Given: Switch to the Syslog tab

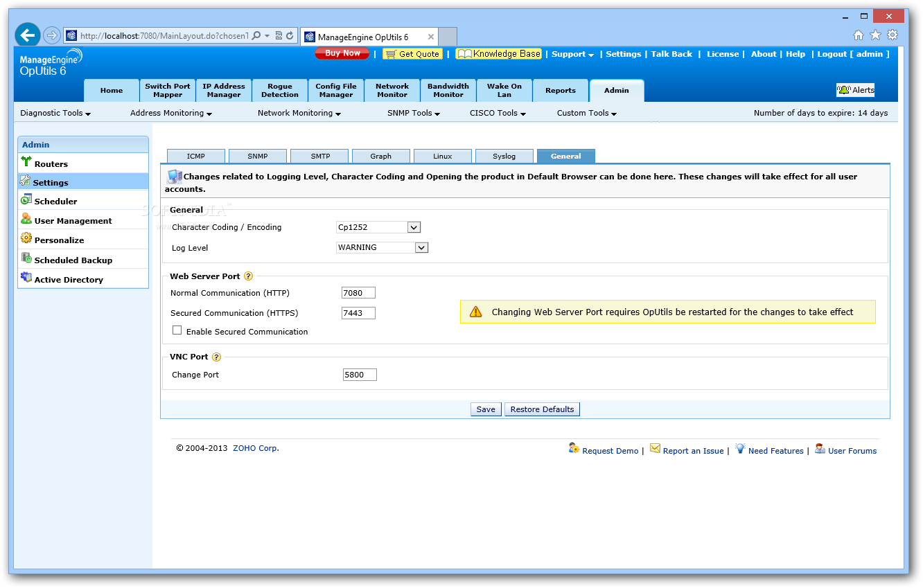Looking at the screenshot, I should click(x=504, y=157).
